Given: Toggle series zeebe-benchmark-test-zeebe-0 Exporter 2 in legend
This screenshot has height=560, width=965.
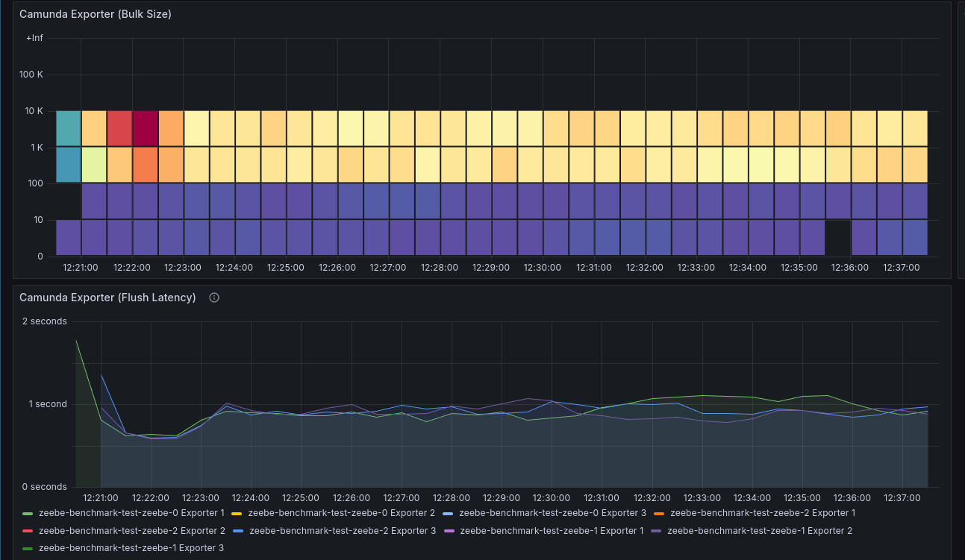Looking at the screenshot, I should click(x=341, y=513).
